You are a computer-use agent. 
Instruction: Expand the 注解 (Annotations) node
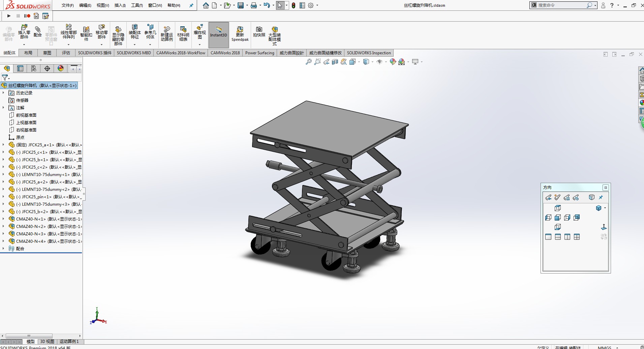tap(3, 108)
